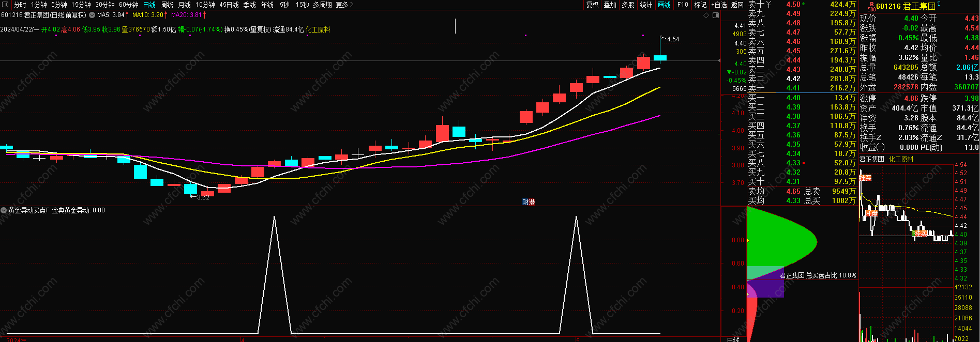The width and height of the screenshot is (980, 342).
Task: Switch to 年线 yearly chart
Action: click(267, 5)
